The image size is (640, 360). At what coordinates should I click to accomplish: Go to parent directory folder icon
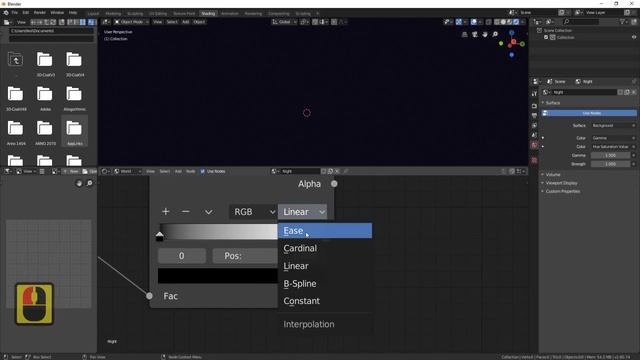click(x=16, y=60)
